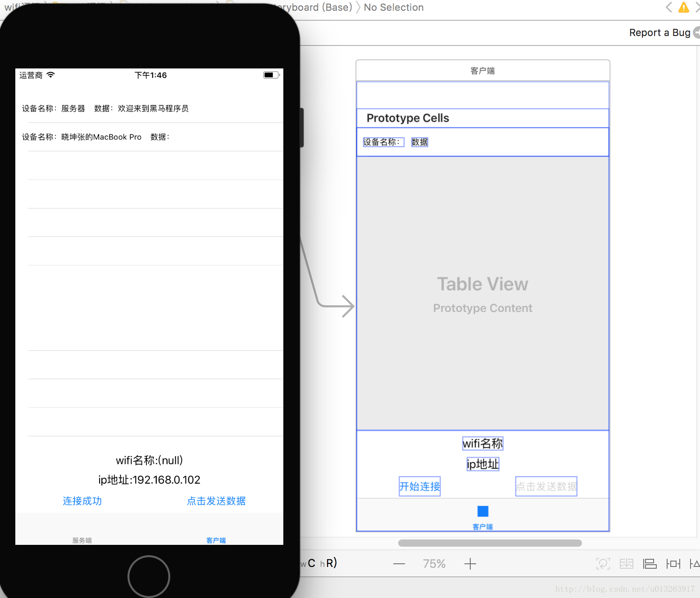Click the simulator status bar time 下午1:46

tap(150, 75)
